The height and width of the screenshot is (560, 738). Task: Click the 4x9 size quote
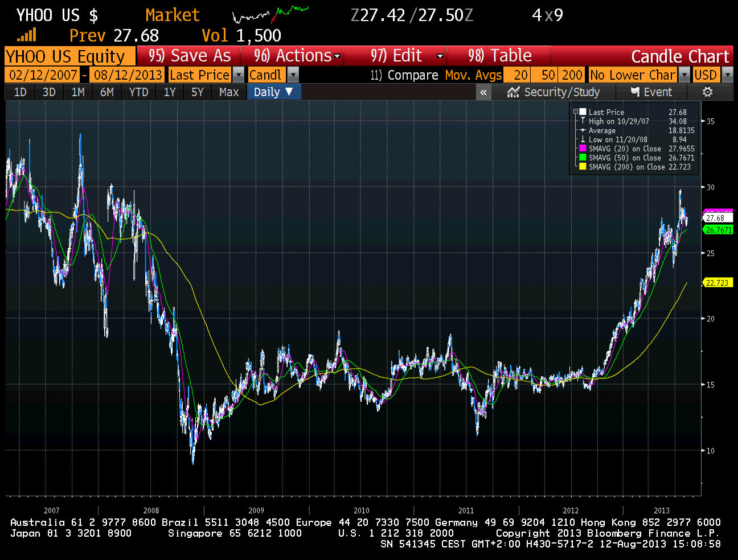[x=547, y=15]
